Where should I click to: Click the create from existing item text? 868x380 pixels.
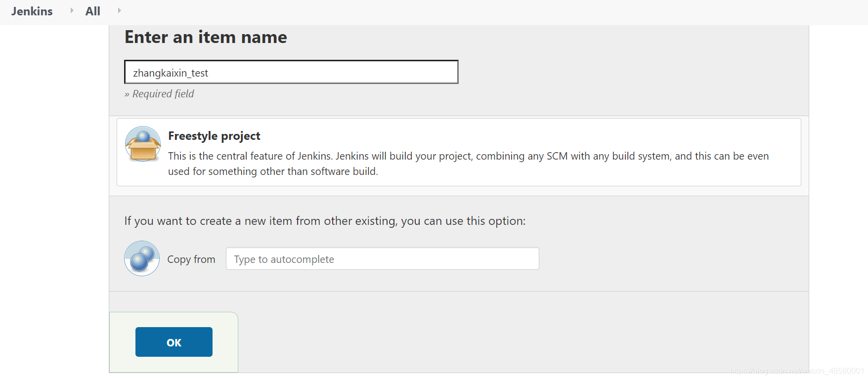(x=325, y=221)
